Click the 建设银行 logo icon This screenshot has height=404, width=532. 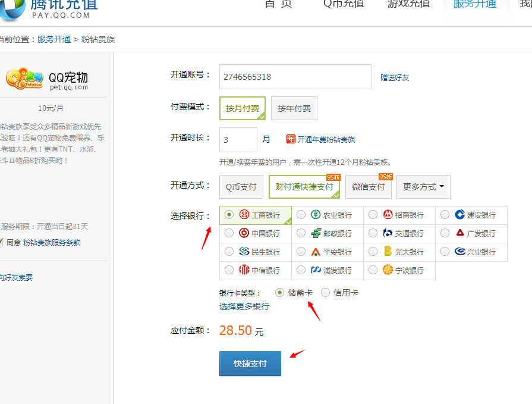tap(459, 215)
